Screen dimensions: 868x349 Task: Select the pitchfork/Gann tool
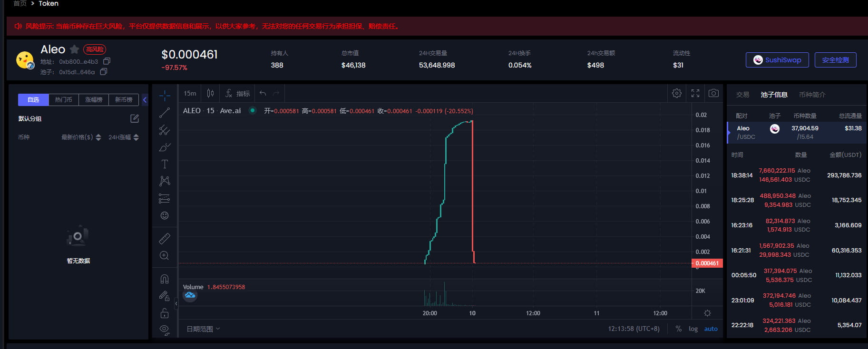[x=165, y=130]
